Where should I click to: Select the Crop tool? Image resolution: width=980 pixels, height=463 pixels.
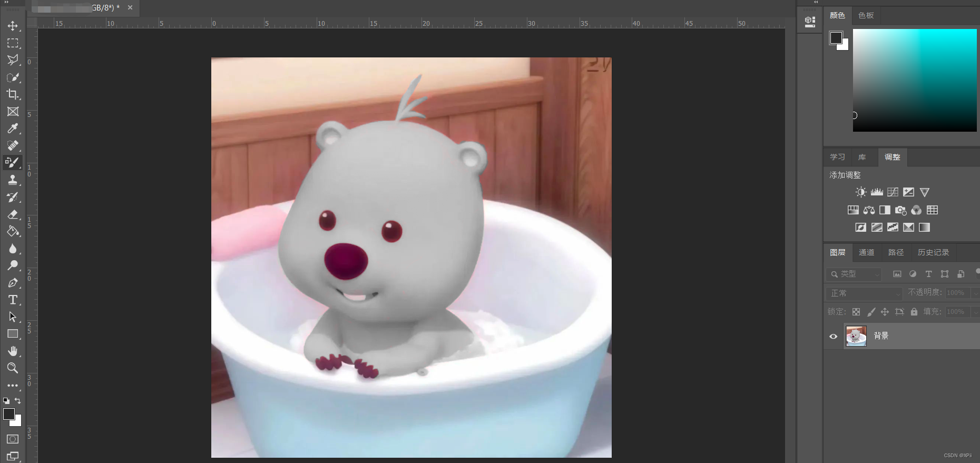pyautogui.click(x=13, y=94)
